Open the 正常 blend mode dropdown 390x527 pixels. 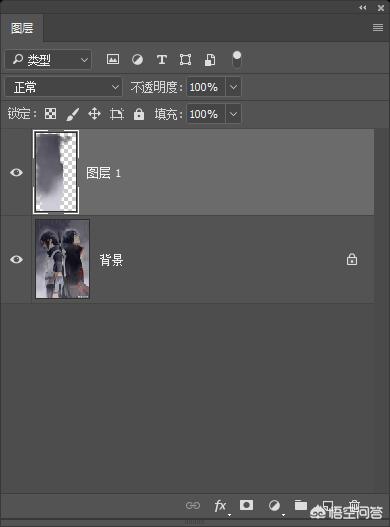pos(64,87)
